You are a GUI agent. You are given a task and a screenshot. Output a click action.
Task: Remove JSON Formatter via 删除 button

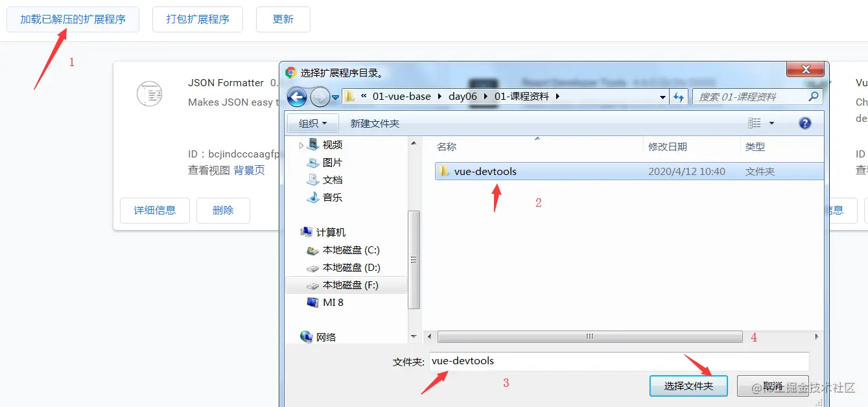coord(223,211)
